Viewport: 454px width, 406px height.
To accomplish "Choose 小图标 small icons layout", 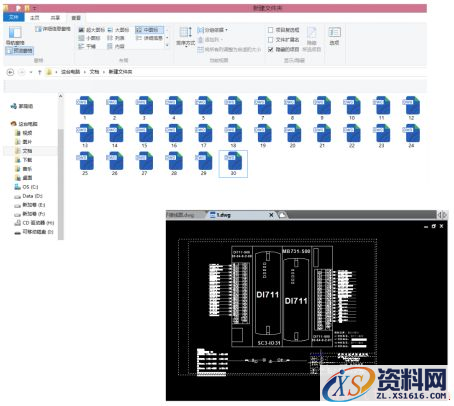I will [x=89, y=38].
